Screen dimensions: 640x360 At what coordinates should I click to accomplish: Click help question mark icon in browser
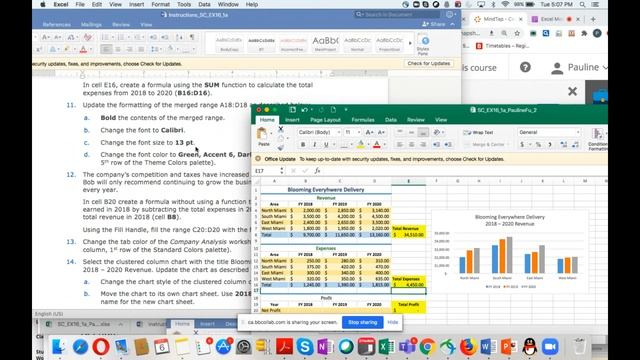point(525,67)
